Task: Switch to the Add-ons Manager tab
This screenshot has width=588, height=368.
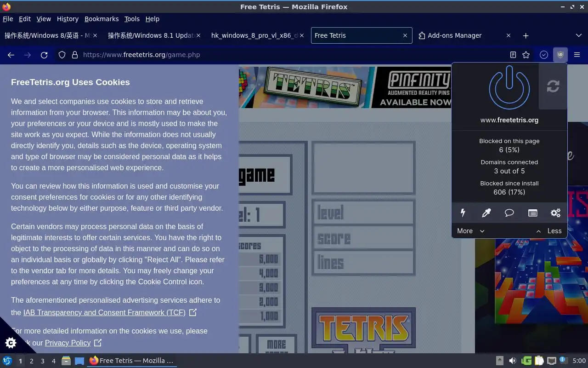Action: tap(465, 35)
